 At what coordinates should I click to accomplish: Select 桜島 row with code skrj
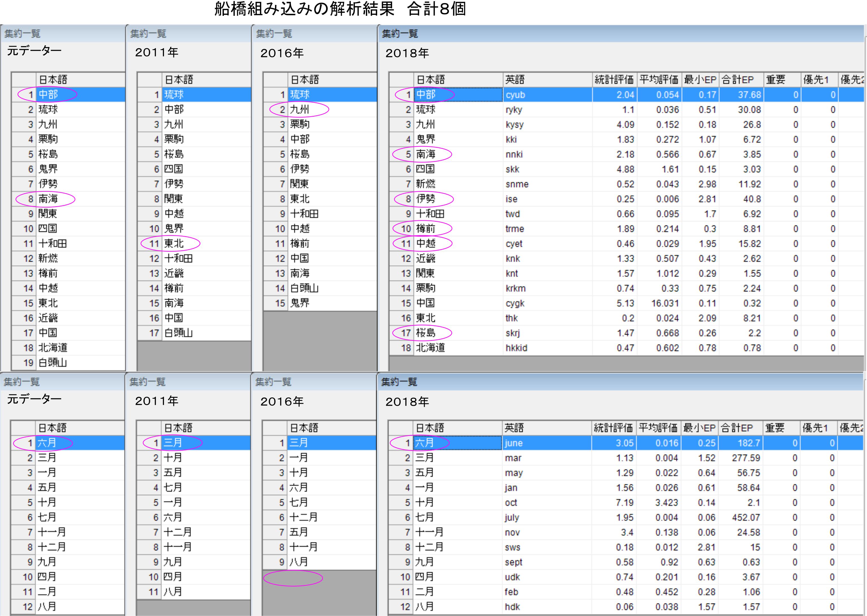click(x=425, y=333)
